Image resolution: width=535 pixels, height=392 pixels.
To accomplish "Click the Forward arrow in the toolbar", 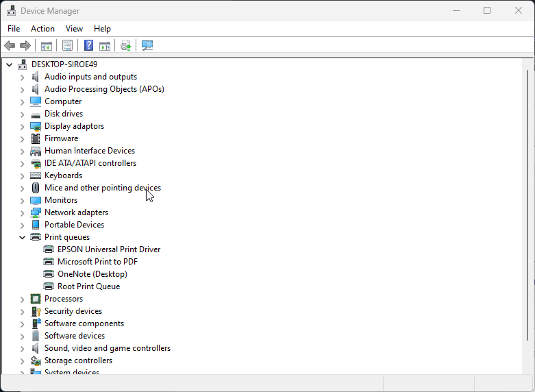I will (x=25, y=46).
